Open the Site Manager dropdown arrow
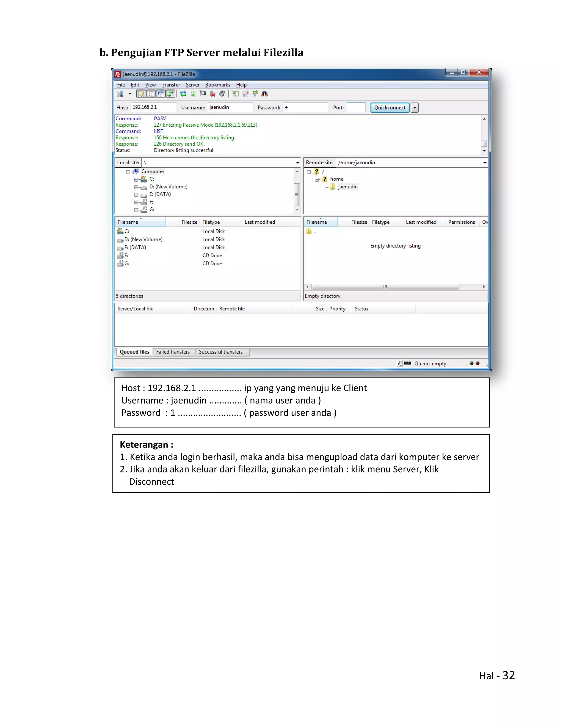Image resolution: width=563 pixels, height=728 pixels. (x=129, y=94)
